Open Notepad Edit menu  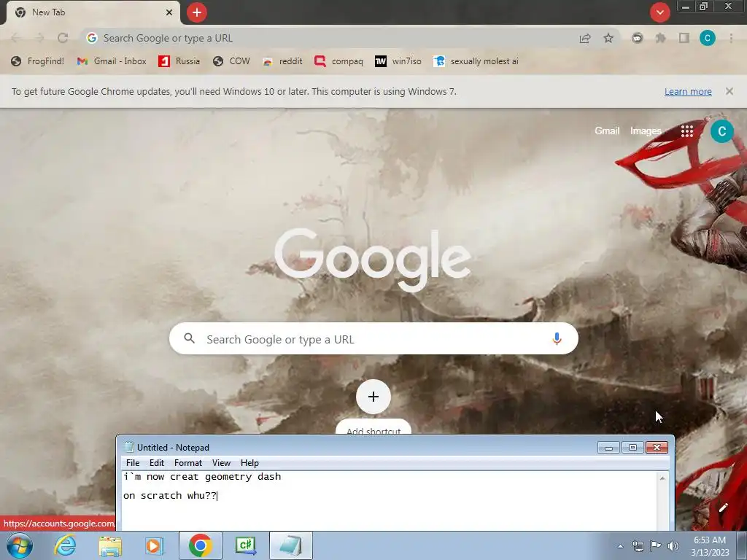(157, 463)
